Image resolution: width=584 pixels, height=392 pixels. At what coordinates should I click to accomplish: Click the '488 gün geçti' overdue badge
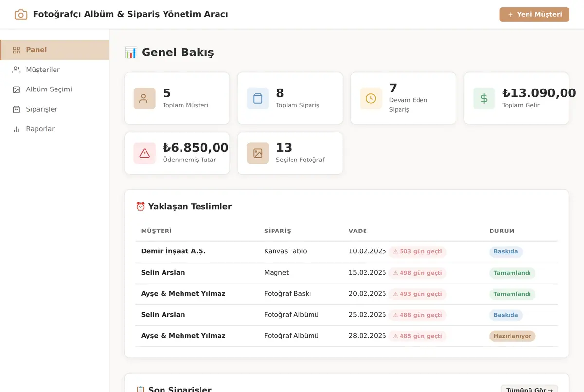click(x=418, y=315)
